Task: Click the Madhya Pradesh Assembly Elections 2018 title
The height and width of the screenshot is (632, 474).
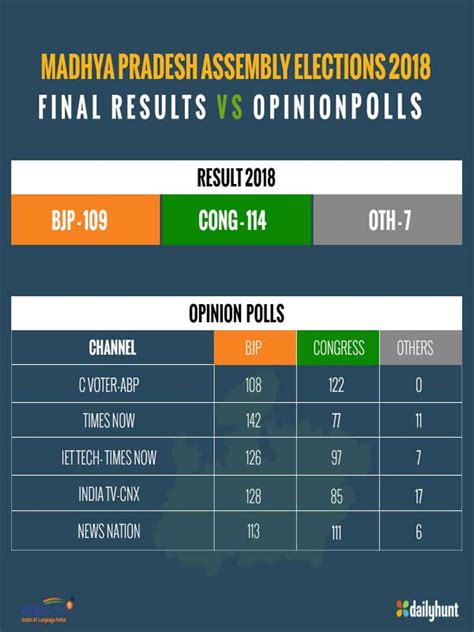Action: click(236, 67)
